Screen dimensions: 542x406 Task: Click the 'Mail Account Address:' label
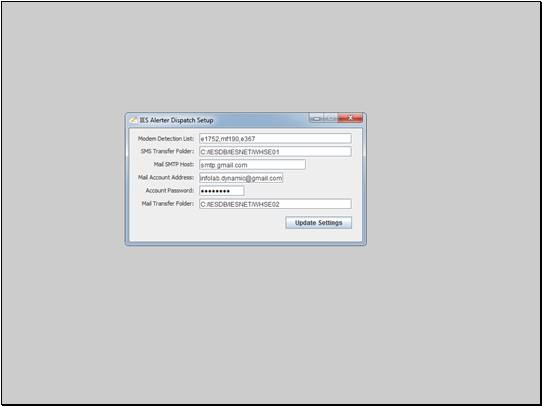click(x=166, y=178)
